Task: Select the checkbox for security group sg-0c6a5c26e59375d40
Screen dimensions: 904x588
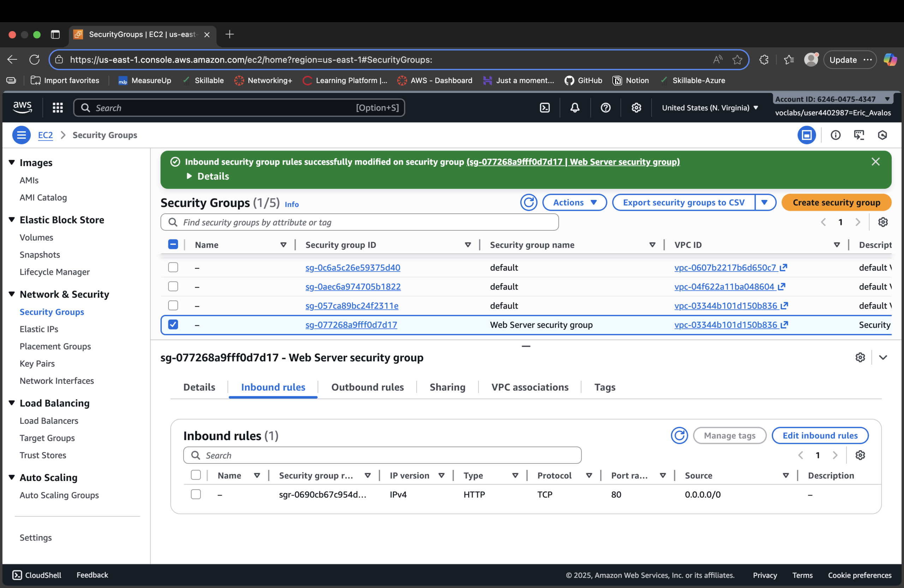Action: point(173,267)
